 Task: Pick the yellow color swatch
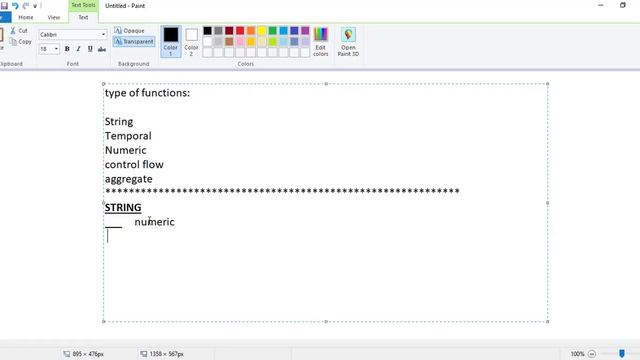click(x=262, y=31)
